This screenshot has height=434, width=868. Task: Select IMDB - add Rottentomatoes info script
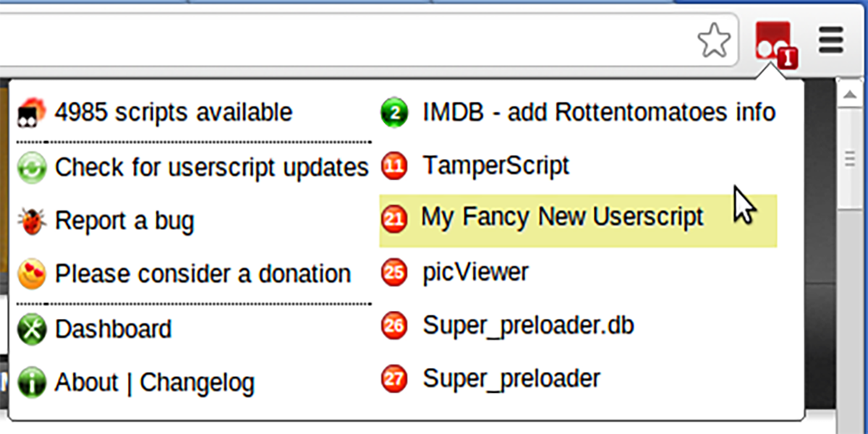(x=599, y=113)
